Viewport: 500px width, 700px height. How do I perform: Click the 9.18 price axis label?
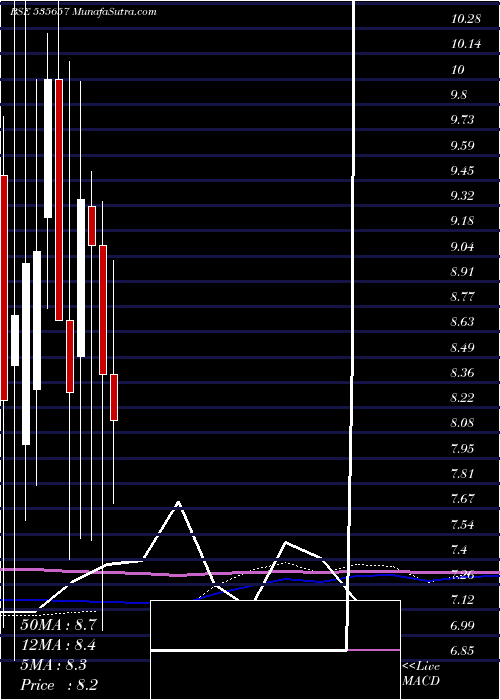pos(462,221)
